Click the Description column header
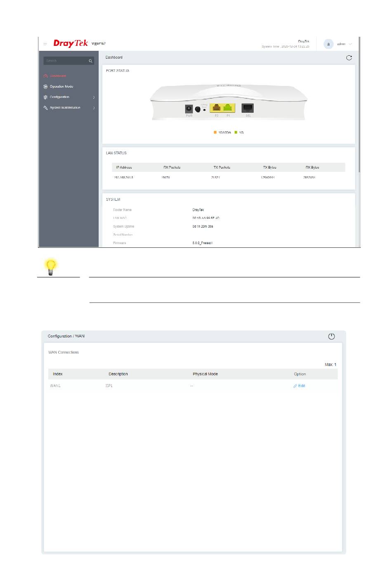 (x=118, y=374)
